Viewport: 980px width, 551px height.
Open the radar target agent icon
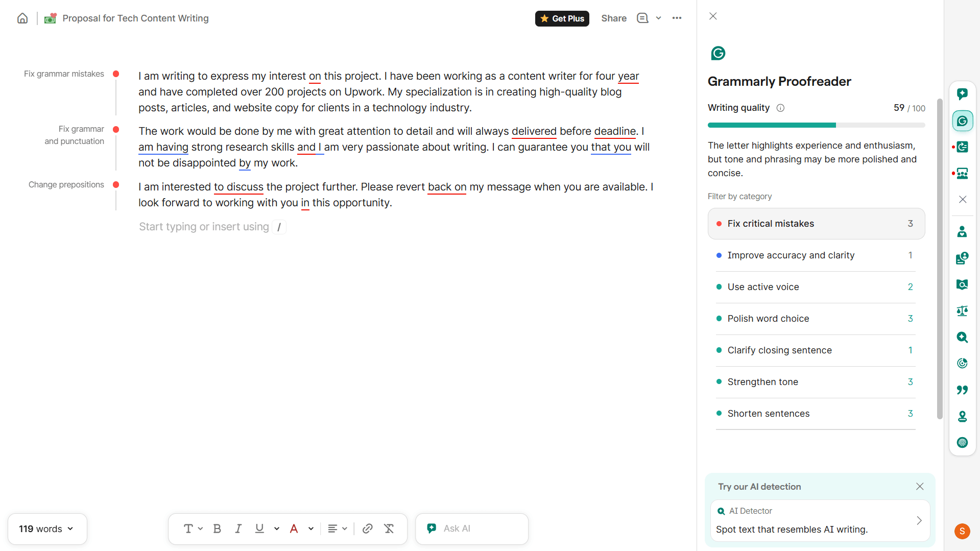coord(962,363)
